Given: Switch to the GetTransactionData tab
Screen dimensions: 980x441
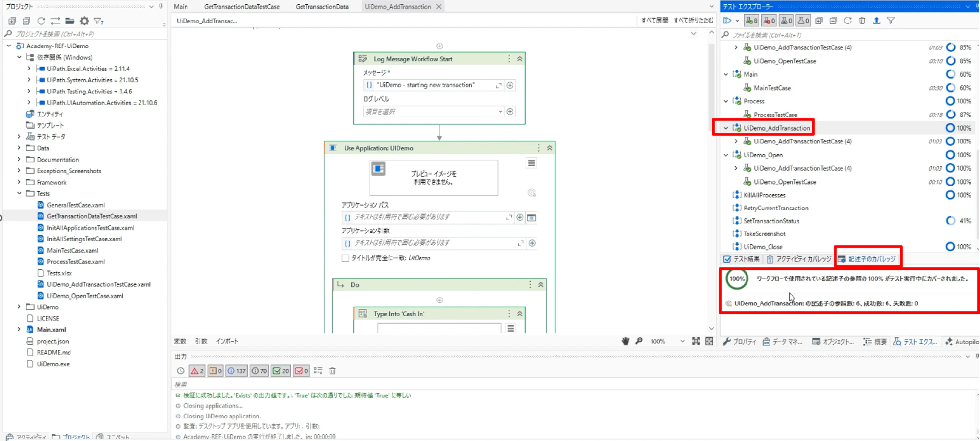Looking at the screenshot, I should pos(322,7).
